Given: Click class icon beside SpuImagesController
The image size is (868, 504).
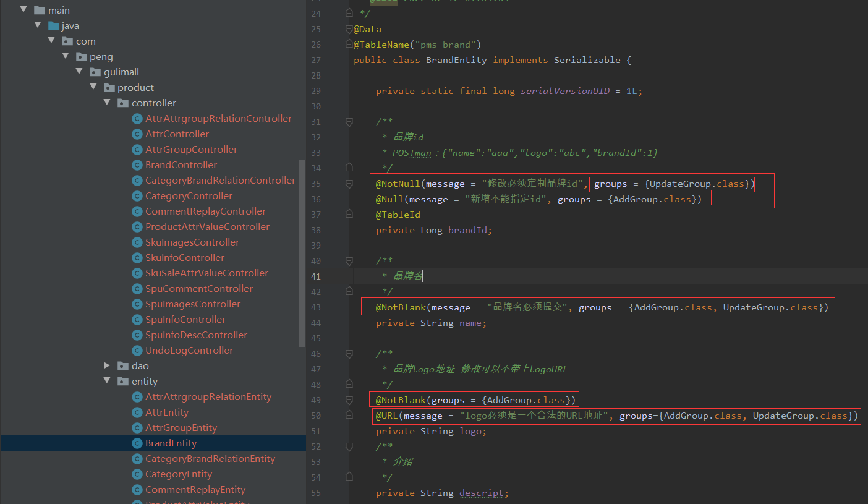Looking at the screenshot, I should pyautogui.click(x=137, y=304).
